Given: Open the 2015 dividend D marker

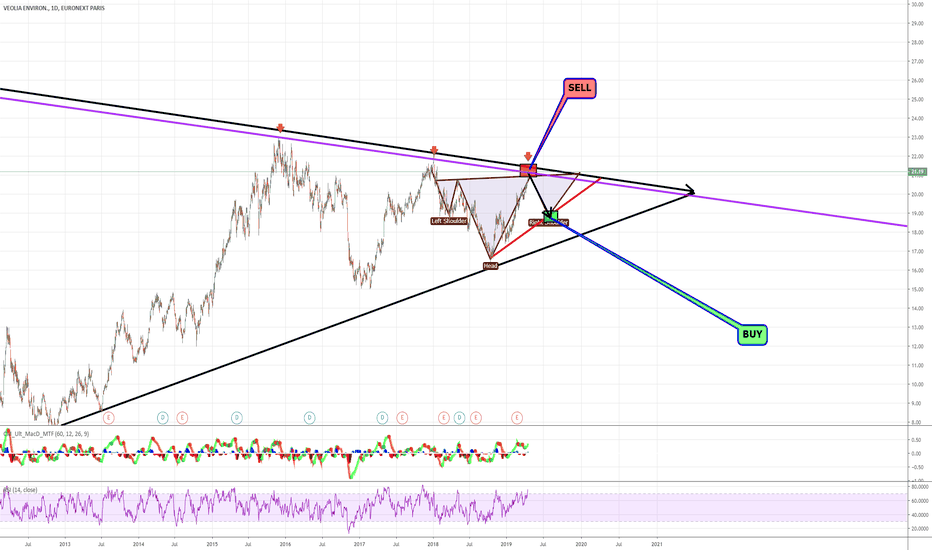Looking at the screenshot, I should click(237, 418).
